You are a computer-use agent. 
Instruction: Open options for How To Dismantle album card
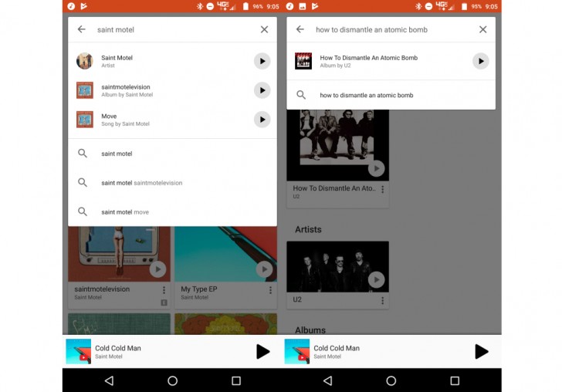382,189
